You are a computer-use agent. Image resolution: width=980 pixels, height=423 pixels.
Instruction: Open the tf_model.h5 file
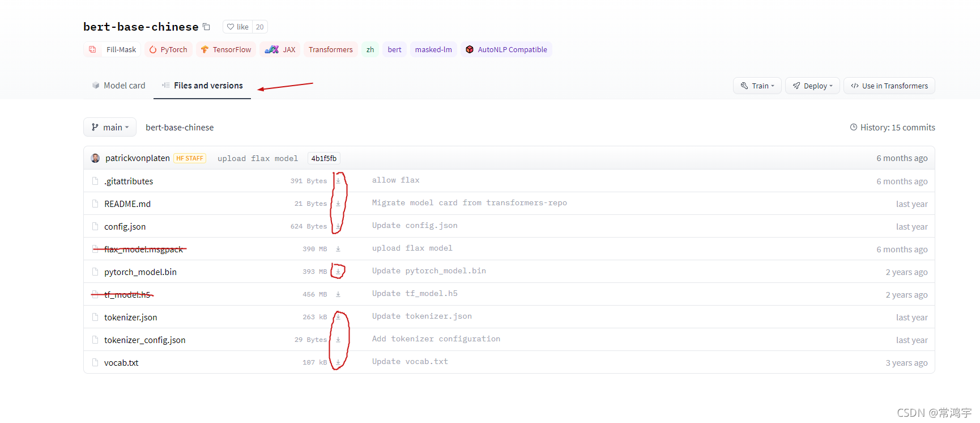[x=127, y=294]
